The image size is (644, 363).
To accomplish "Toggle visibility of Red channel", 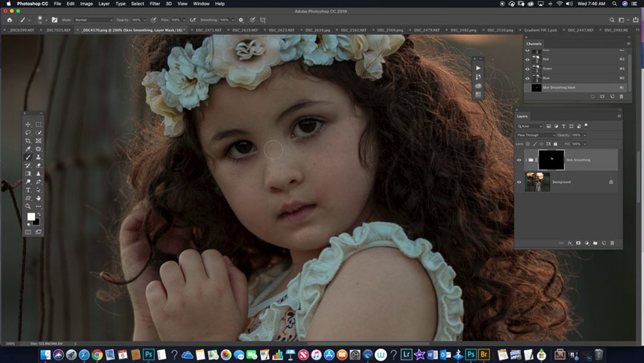I will pyautogui.click(x=527, y=59).
